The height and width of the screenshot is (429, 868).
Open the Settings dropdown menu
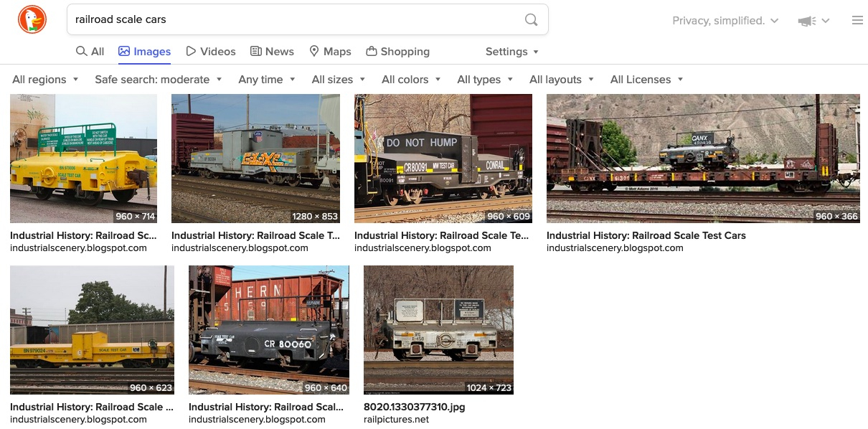tap(511, 52)
